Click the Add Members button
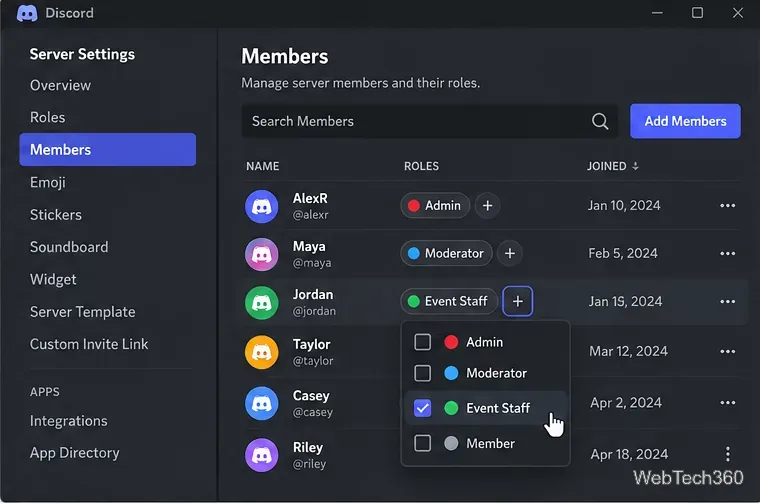The height and width of the screenshot is (504, 760). coord(685,121)
